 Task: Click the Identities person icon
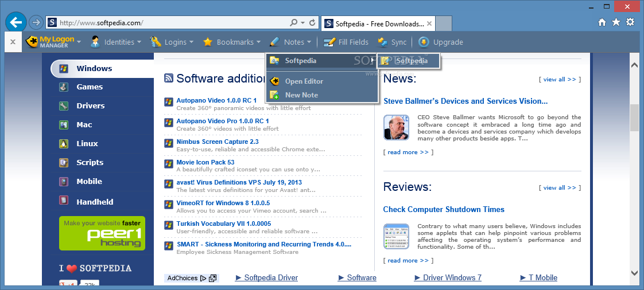click(x=95, y=42)
